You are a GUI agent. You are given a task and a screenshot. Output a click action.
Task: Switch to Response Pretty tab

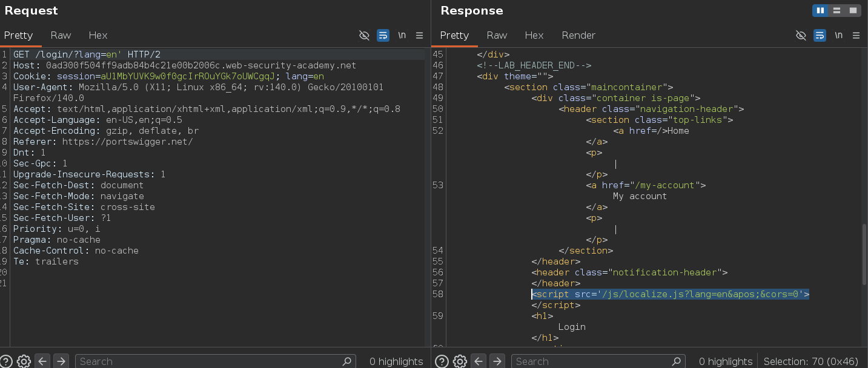[454, 35]
